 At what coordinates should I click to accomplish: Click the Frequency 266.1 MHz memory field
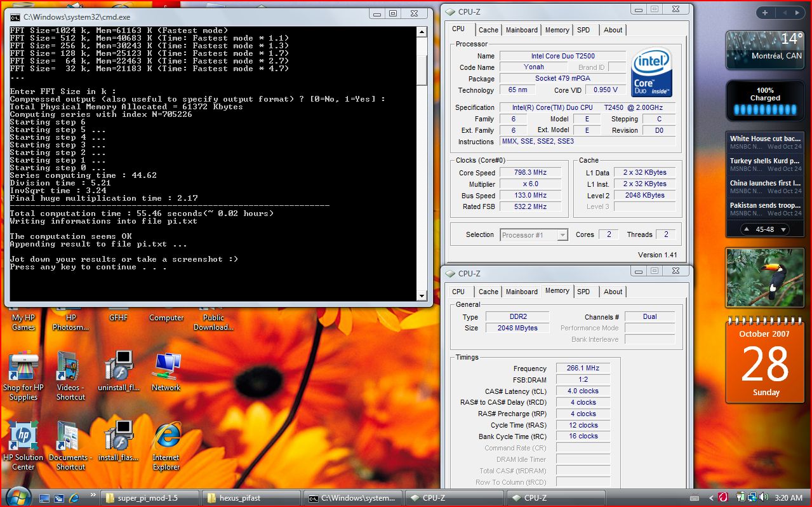[x=583, y=368]
